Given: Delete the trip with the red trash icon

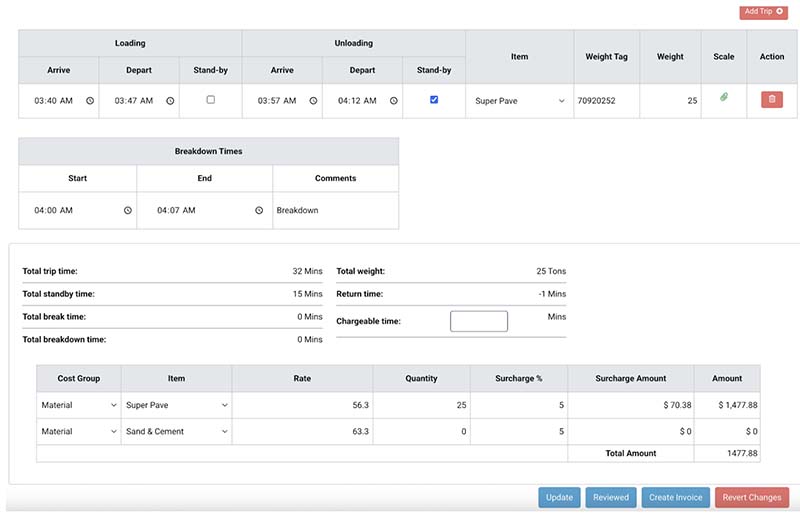Looking at the screenshot, I should point(771,100).
